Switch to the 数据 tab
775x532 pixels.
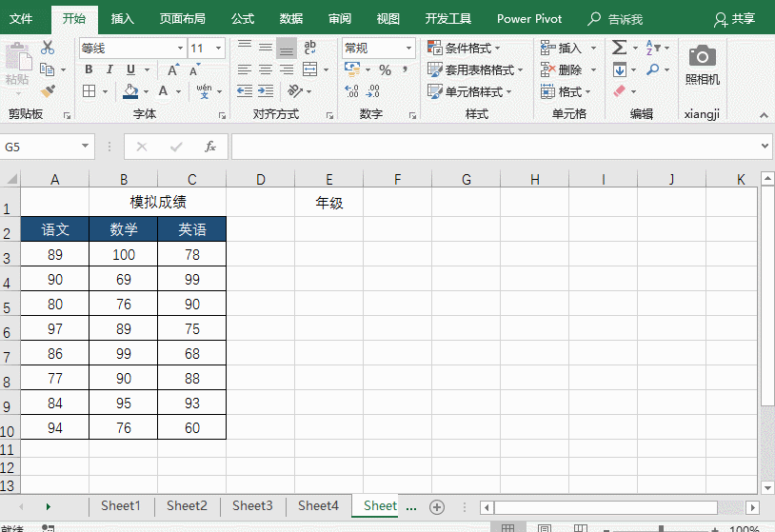(x=291, y=19)
